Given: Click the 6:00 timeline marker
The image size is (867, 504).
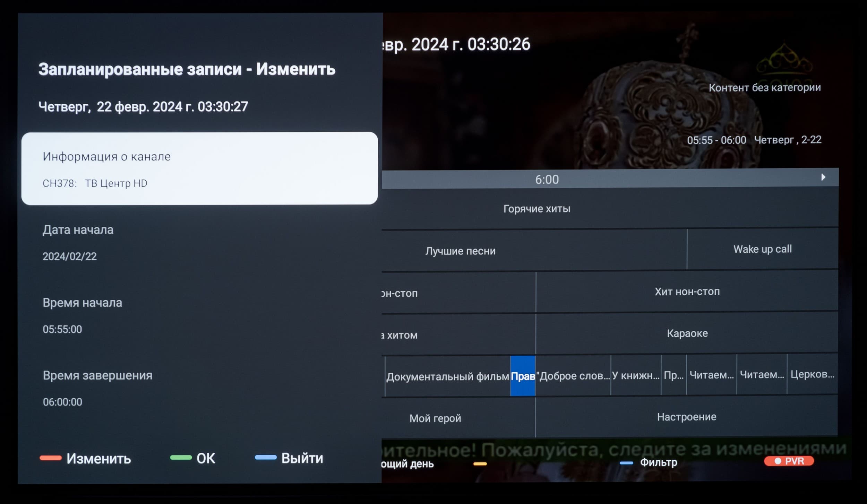Looking at the screenshot, I should (547, 180).
